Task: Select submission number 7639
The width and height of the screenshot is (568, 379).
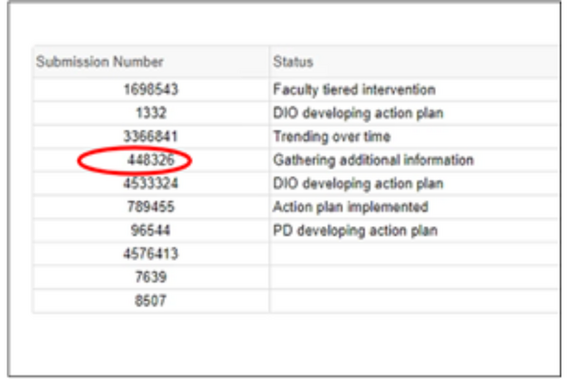Action: pos(151,277)
